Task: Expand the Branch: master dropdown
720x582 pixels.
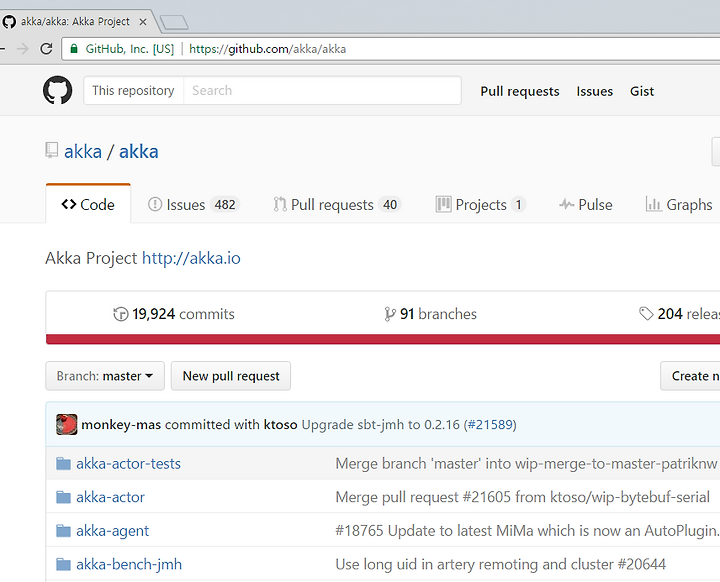Action: (105, 376)
